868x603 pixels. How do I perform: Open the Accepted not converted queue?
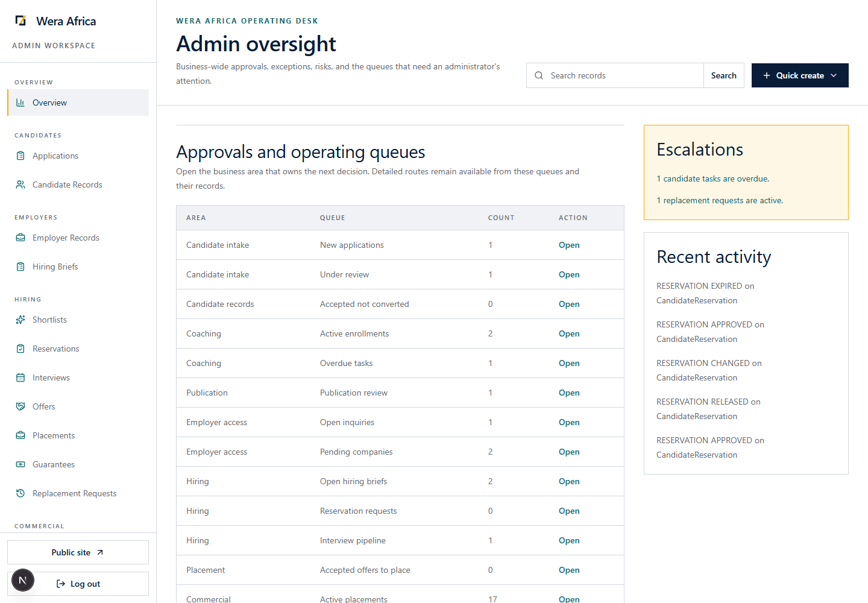(x=569, y=304)
